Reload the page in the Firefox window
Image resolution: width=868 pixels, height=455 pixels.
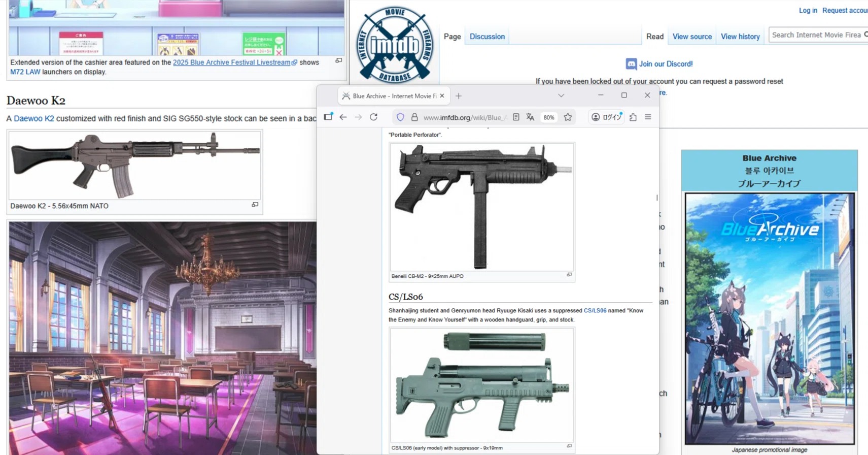click(x=374, y=117)
